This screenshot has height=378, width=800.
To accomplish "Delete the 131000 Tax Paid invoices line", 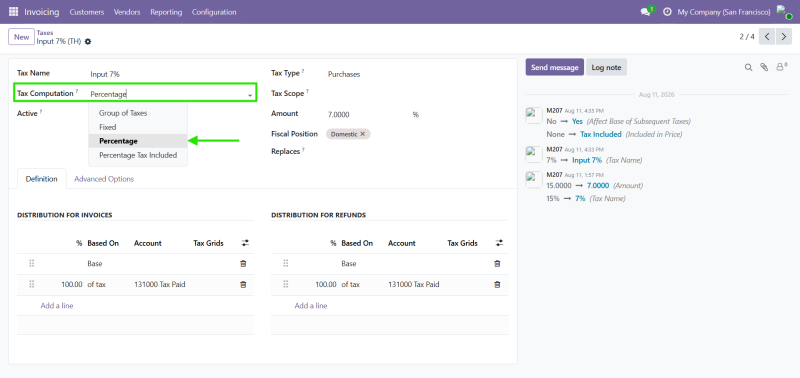I will click(x=243, y=285).
